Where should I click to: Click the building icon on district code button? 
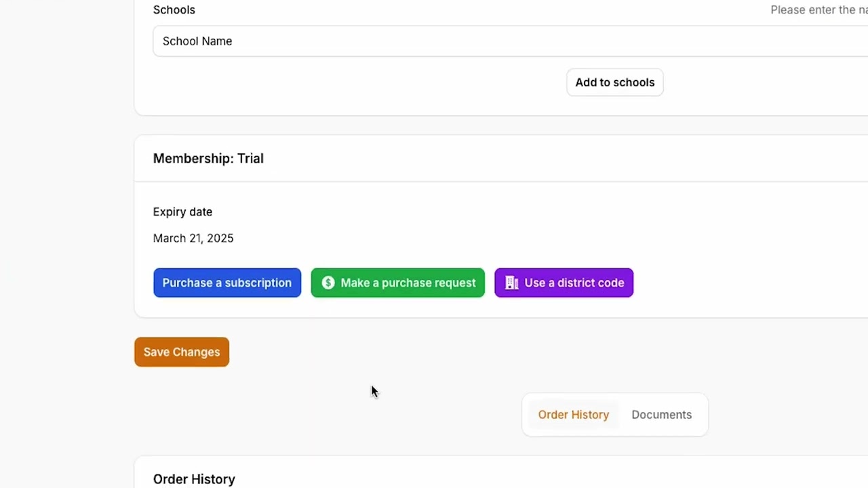(512, 283)
